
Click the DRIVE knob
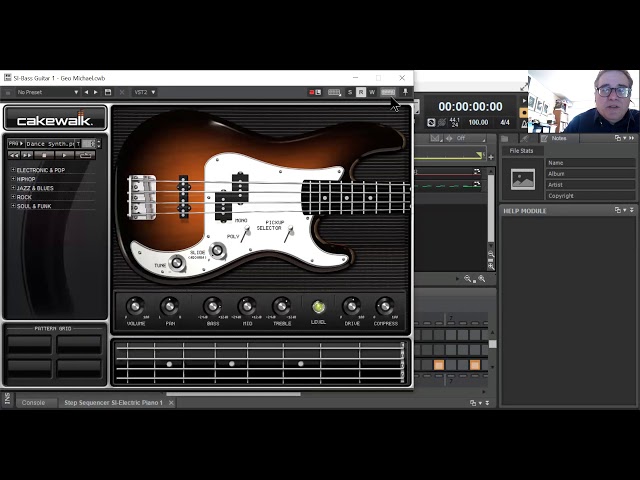[x=352, y=306]
